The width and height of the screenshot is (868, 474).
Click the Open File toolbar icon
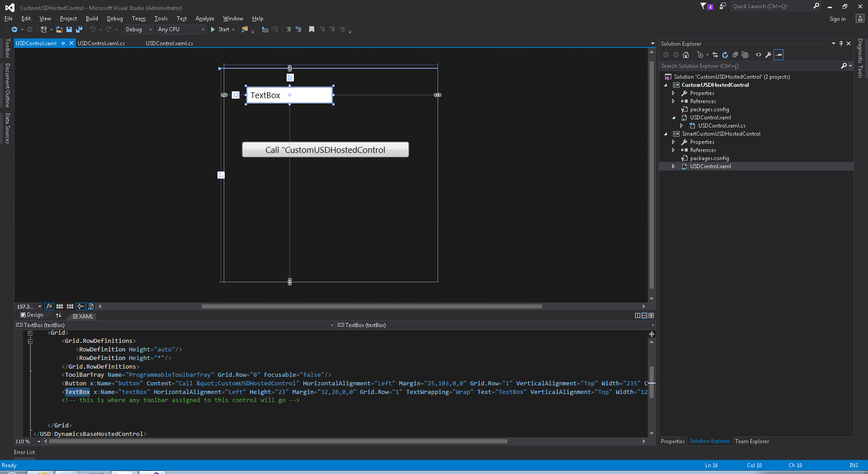click(x=59, y=29)
